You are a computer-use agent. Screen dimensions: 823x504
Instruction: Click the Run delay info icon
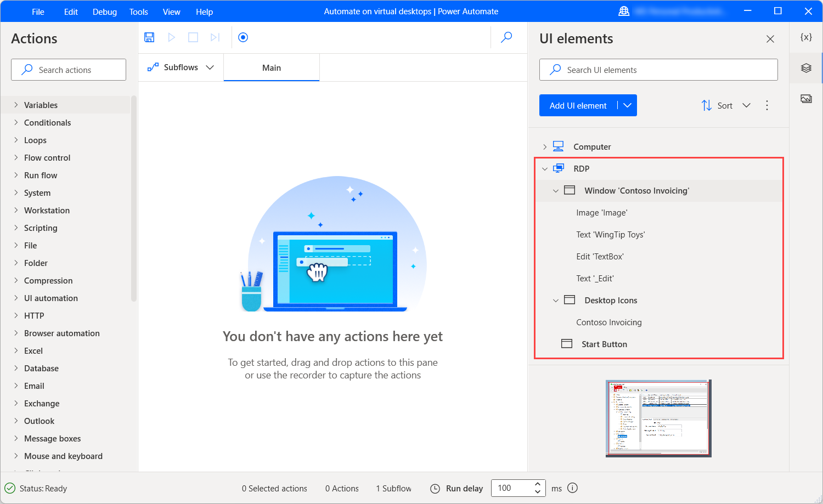pos(572,488)
